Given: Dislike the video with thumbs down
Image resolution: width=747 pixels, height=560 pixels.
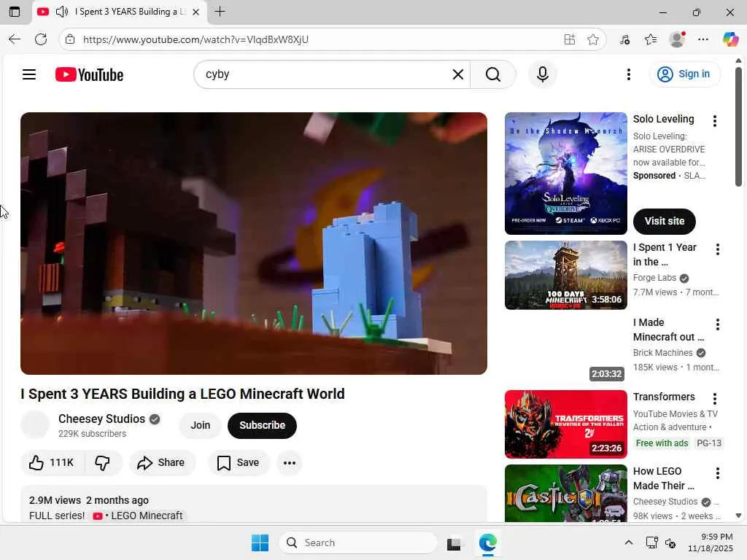Looking at the screenshot, I should pyautogui.click(x=103, y=462).
